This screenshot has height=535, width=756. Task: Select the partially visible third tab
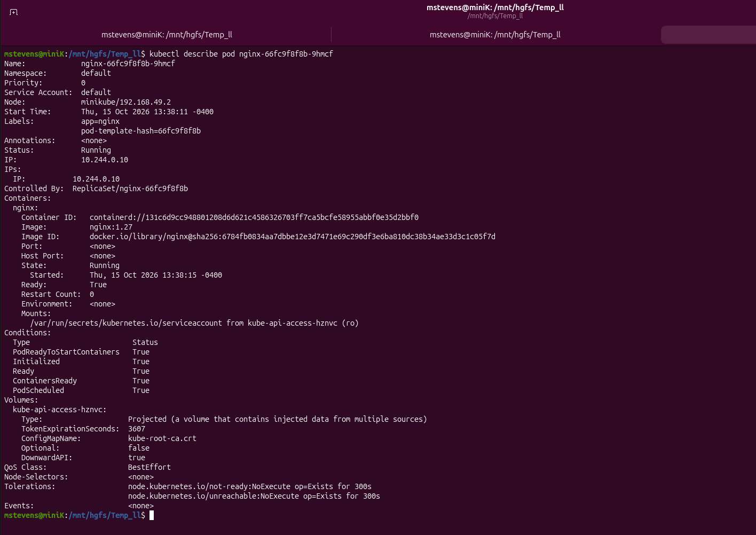pos(708,35)
